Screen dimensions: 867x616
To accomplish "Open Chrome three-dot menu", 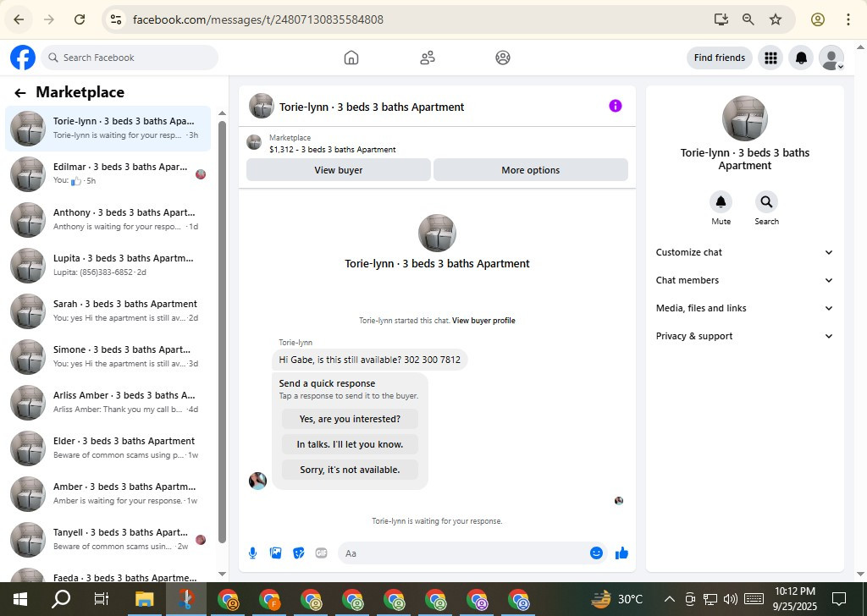I will (x=848, y=19).
